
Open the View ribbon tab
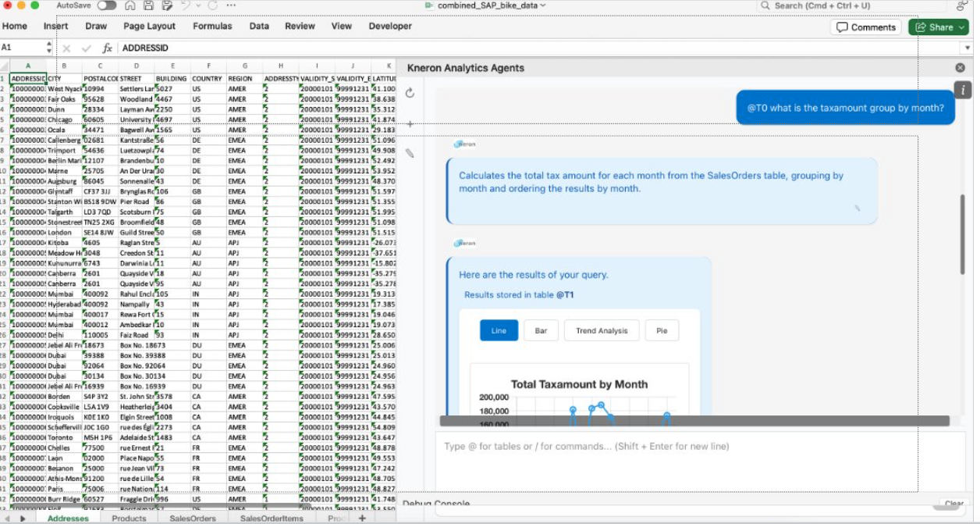[342, 26]
